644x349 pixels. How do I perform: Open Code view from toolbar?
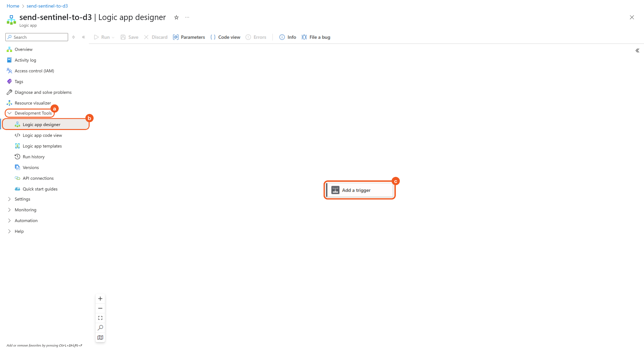[x=225, y=37]
